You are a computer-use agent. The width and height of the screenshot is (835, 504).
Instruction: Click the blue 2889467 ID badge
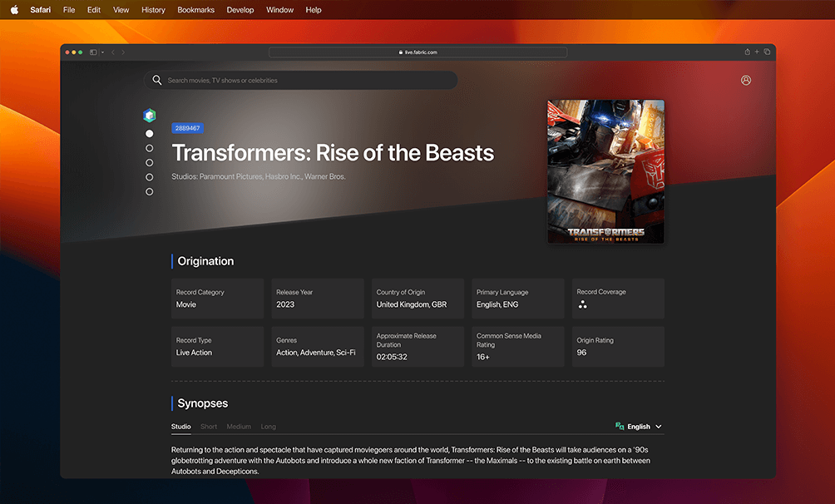[x=187, y=128]
